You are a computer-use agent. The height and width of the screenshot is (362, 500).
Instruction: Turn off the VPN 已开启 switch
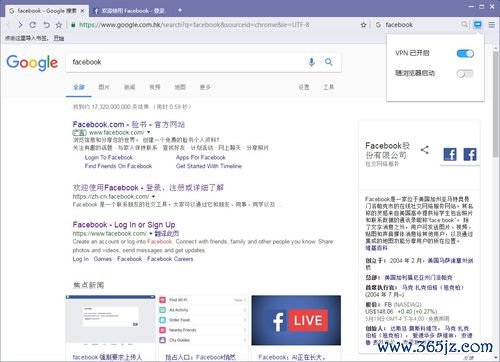(465, 53)
